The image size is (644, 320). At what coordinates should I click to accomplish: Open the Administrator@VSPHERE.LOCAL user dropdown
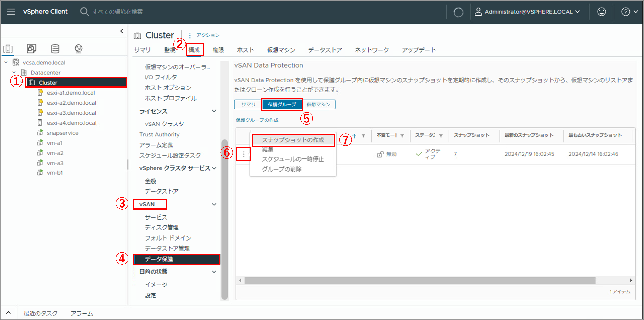532,12
